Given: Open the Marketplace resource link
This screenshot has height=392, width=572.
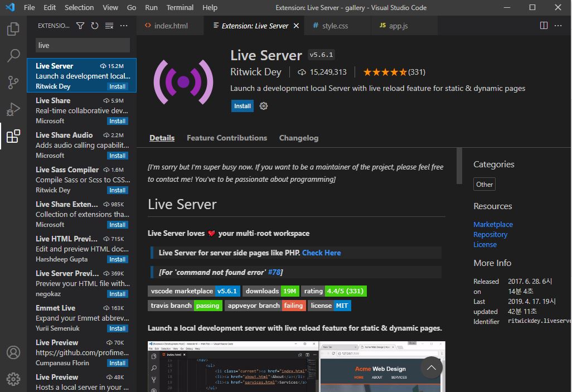Looking at the screenshot, I should 493,225.
